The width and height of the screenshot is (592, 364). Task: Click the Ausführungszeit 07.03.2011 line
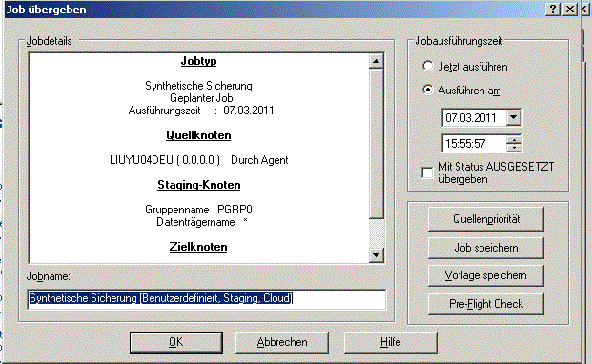coord(201,111)
